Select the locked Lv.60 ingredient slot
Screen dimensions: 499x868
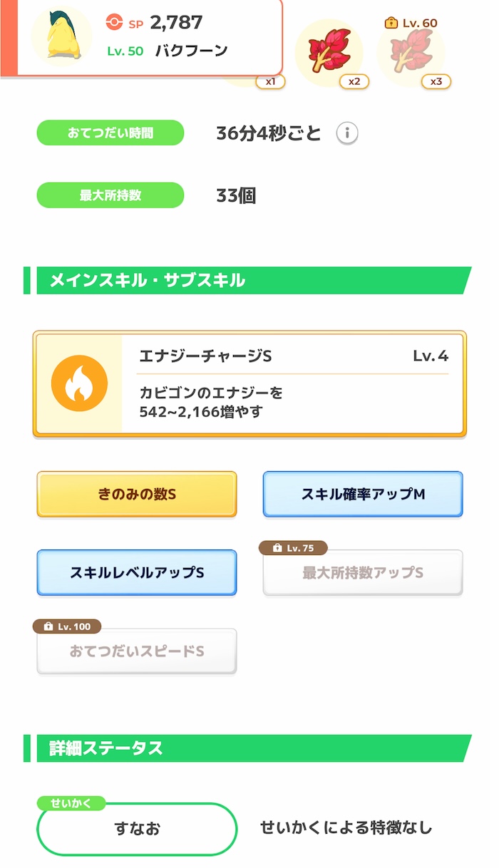coord(412,50)
